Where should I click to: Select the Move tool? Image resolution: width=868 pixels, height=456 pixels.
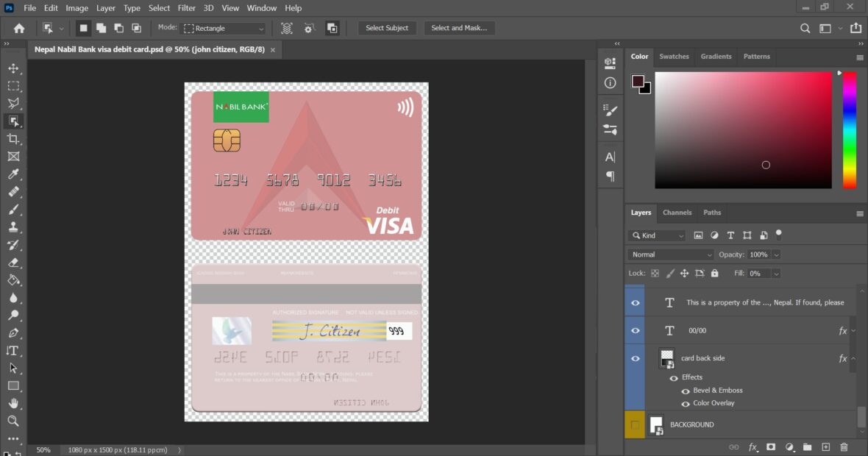[13, 68]
